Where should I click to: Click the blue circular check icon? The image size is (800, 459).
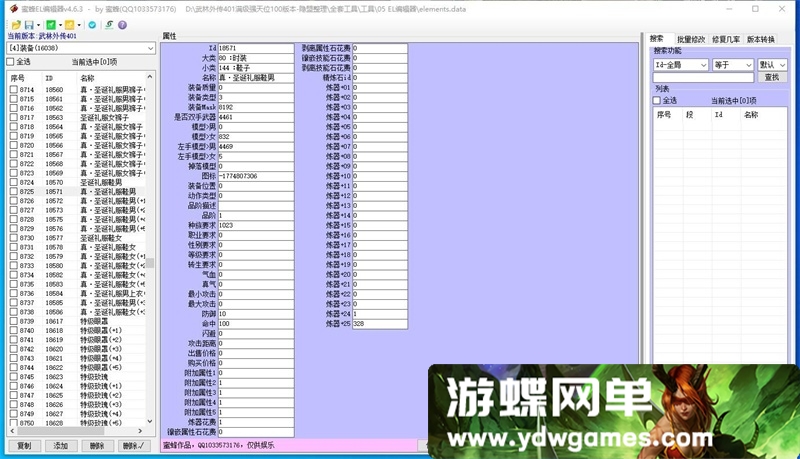coord(92,24)
